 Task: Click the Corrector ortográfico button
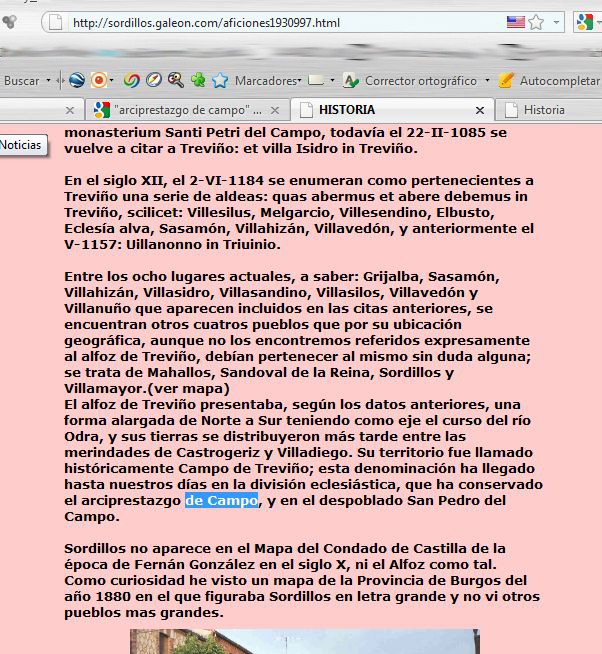click(421, 80)
